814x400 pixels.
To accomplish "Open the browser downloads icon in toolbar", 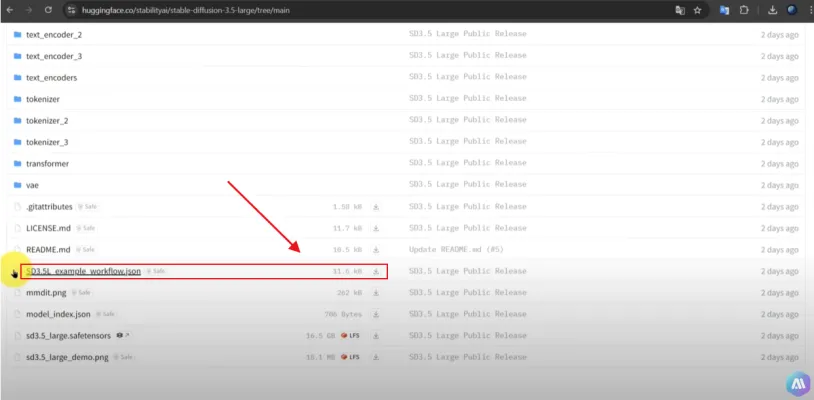I will click(773, 10).
